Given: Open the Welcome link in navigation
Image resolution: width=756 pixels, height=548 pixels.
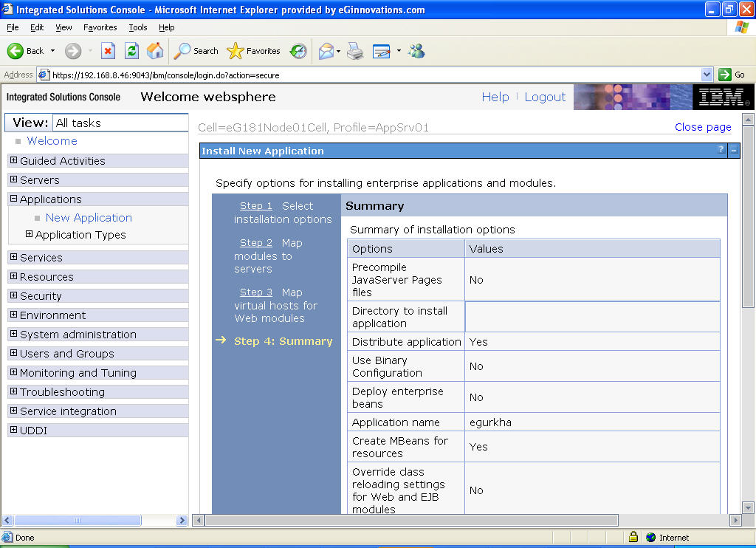Looking at the screenshot, I should pos(52,141).
